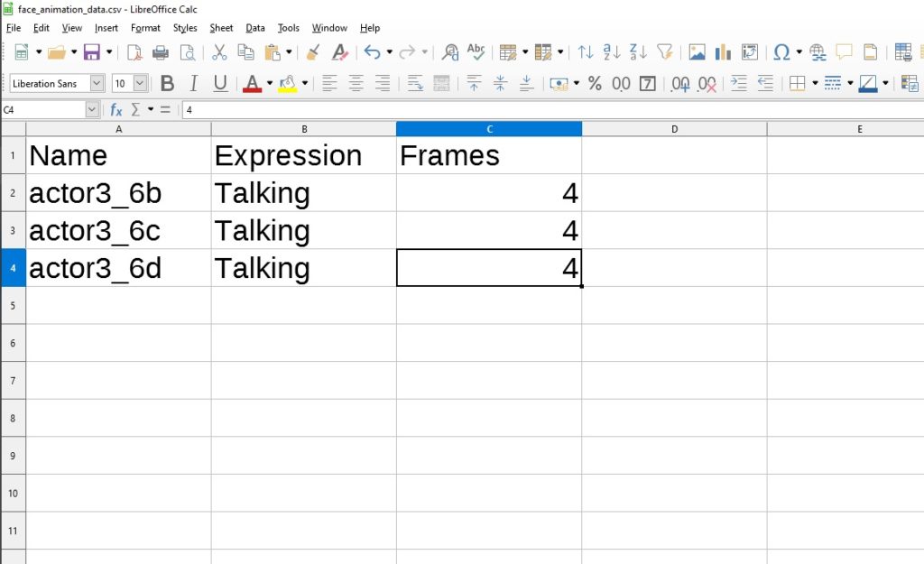This screenshot has width=924, height=564.
Task: Open the Liberation Sans font name dropdown
Action: pos(97,84)
